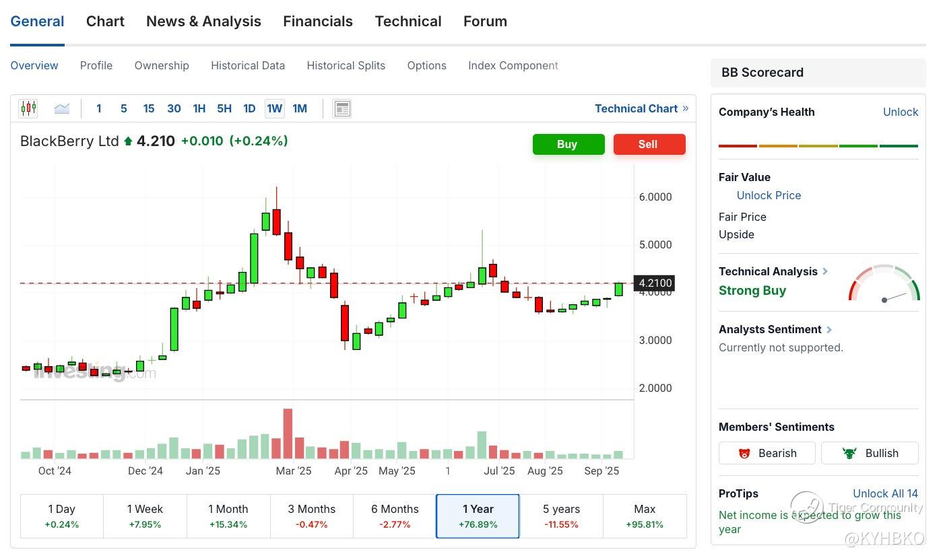
Task: Select the 1M interval
Action: pyautogui.click(x=300, y=108)
